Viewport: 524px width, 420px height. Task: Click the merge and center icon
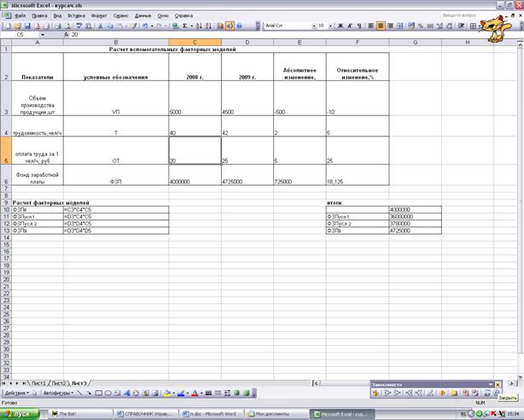point(399,26)
